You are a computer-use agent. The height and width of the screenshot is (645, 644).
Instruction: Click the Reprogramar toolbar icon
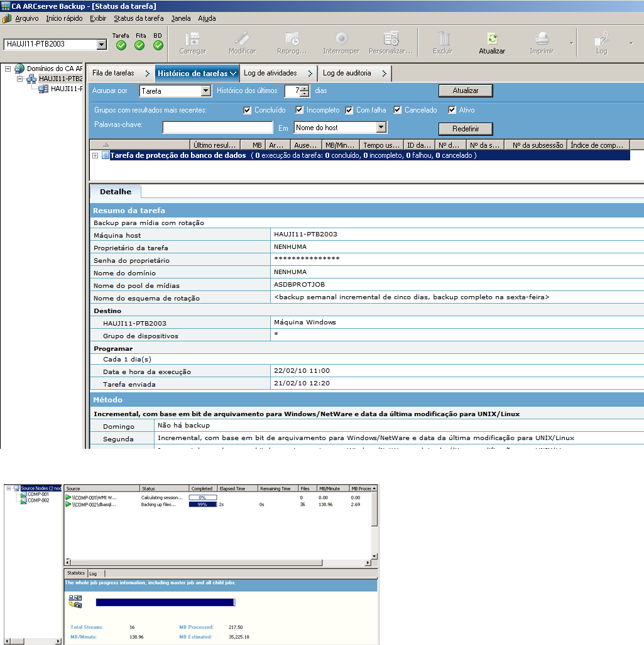pyautogui.click(x=292, y=39)
